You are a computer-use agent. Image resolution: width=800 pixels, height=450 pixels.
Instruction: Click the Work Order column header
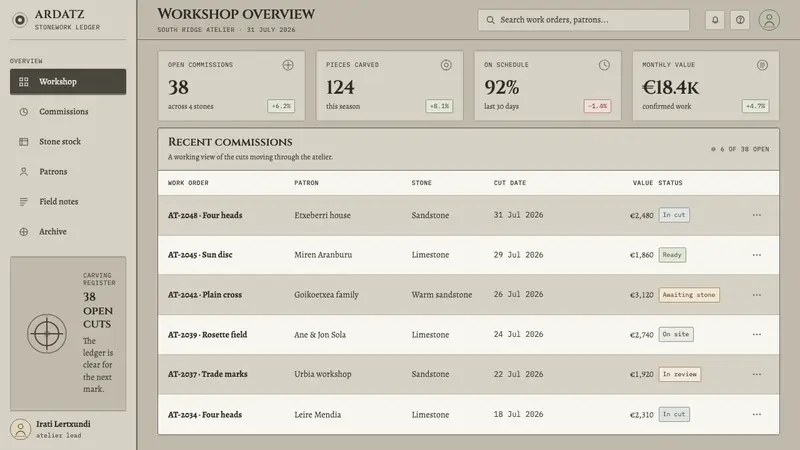pyautogui.click(x=188, y=183)
